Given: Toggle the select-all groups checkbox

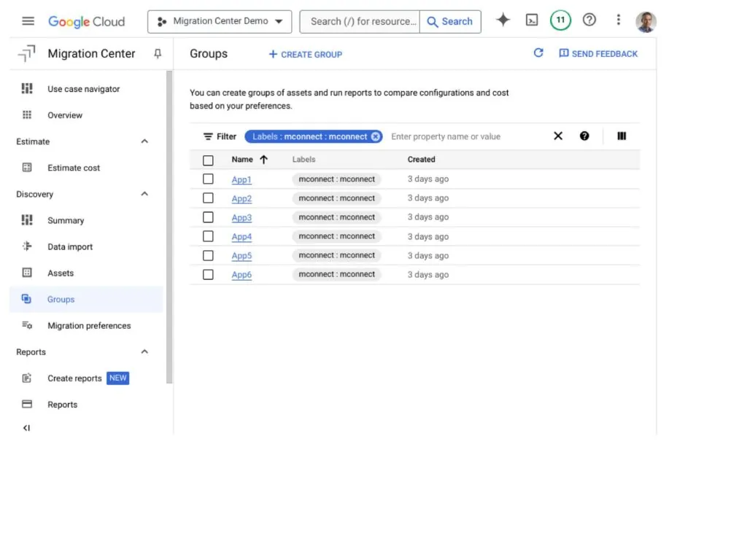Looking at the screenshot, I should click(208, 160).
